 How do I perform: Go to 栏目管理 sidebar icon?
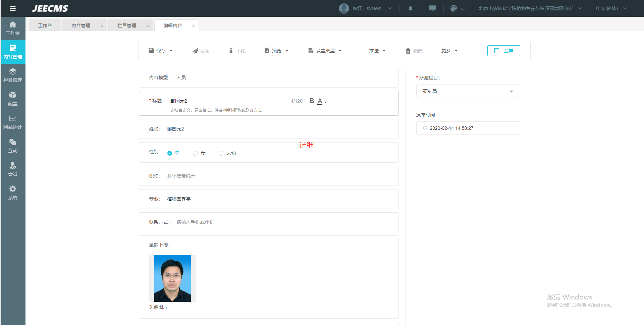(x=13, y=75)
